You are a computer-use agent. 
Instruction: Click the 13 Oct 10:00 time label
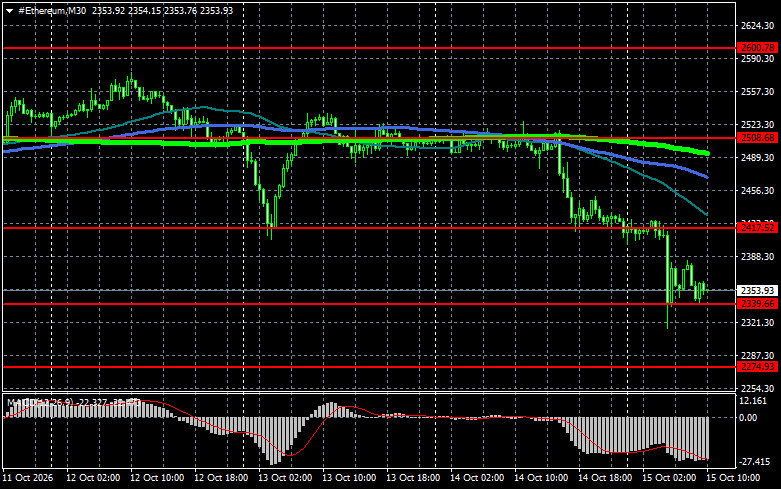(349, 478)
